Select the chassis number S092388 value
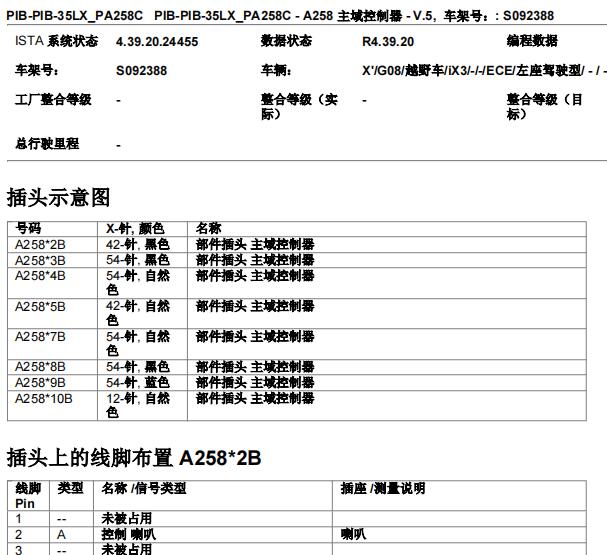Screen dimensions: 607x555 click(141, 71)
